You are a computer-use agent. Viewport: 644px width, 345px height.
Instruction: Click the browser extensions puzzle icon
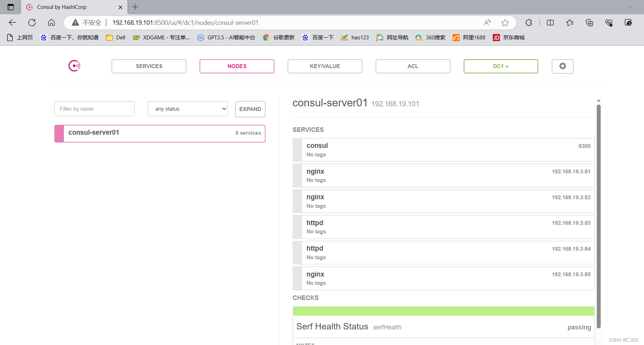tap(529, 22)
